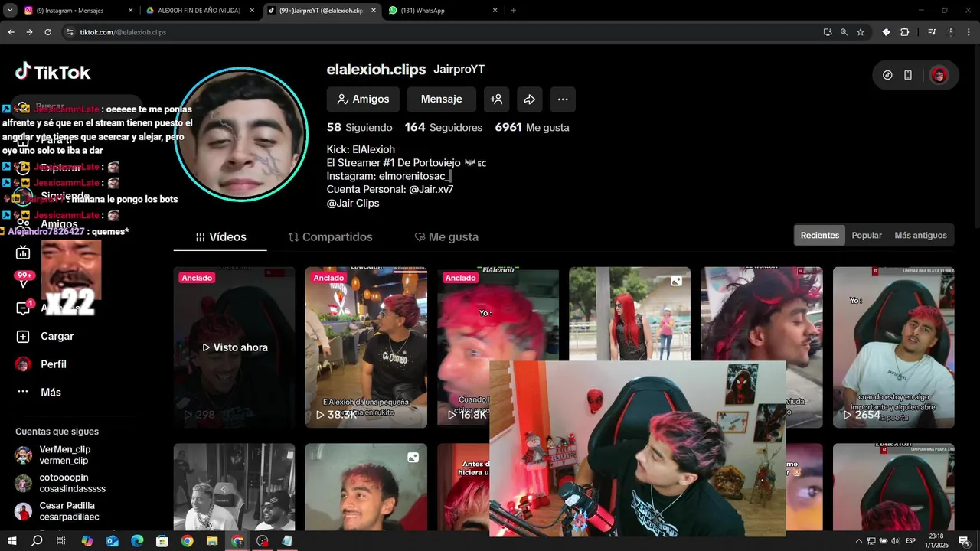Select the Vídeos profile tab
This screenshot has height=551, width=980.
(x=220, y=237)
